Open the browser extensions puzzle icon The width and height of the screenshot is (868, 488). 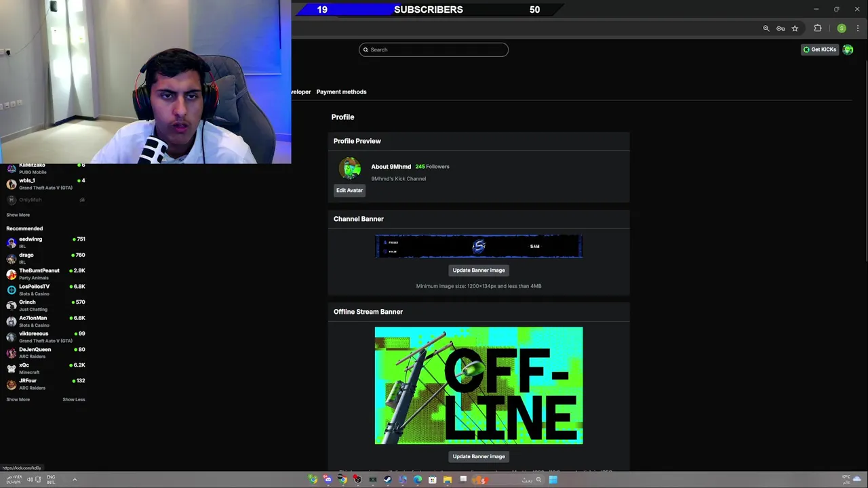(818, 28)
